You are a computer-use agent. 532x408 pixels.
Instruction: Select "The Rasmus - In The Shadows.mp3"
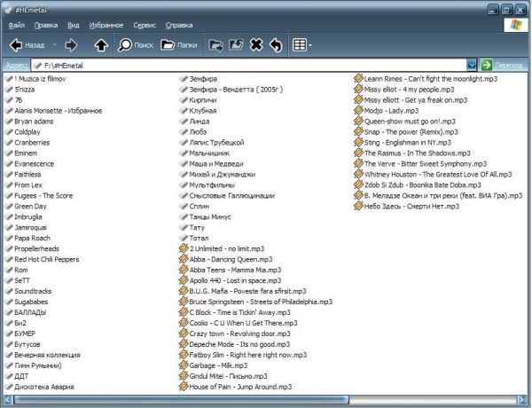tap(418, 153)
